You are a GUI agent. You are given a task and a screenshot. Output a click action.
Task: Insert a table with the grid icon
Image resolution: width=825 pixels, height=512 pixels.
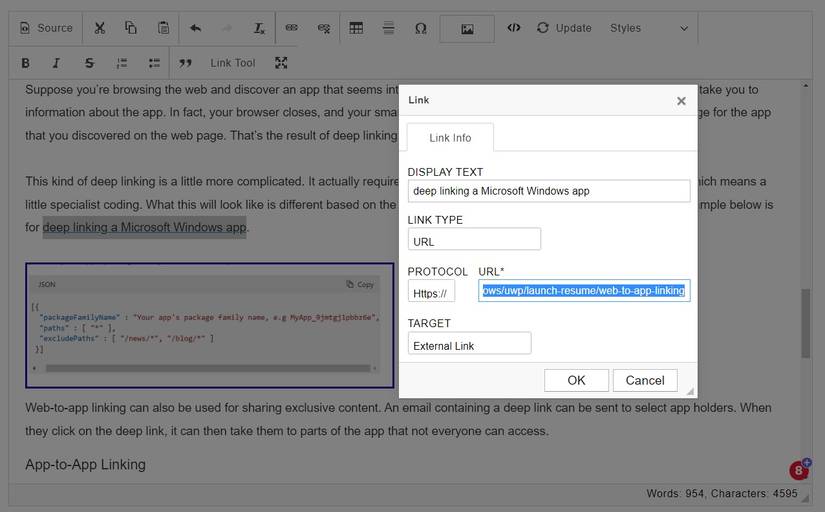pos(356,28)
